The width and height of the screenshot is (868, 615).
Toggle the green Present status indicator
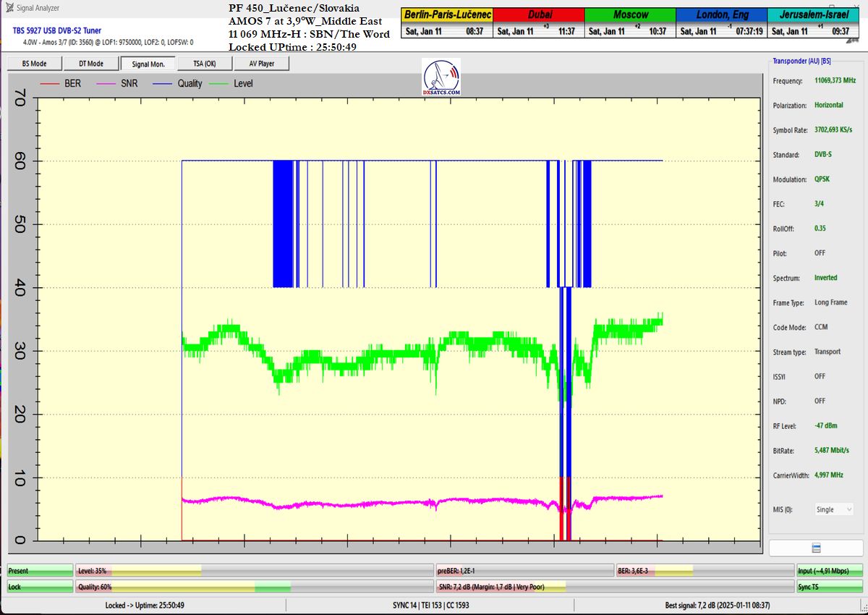pyautogui.click(x=40, y=571)
